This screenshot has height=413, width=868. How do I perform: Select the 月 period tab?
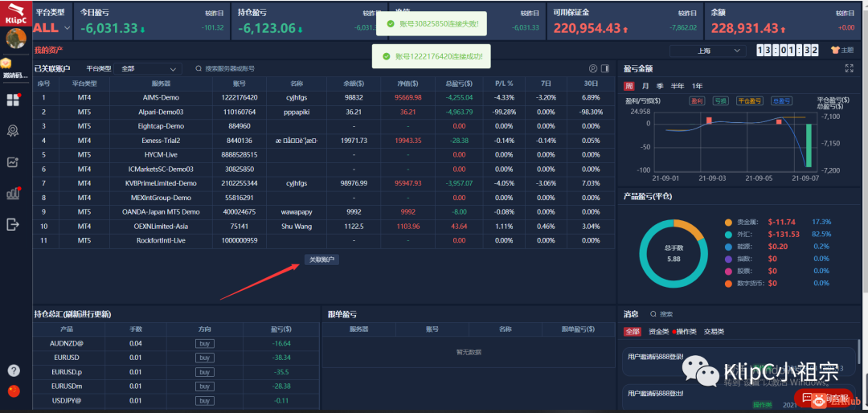645,86
